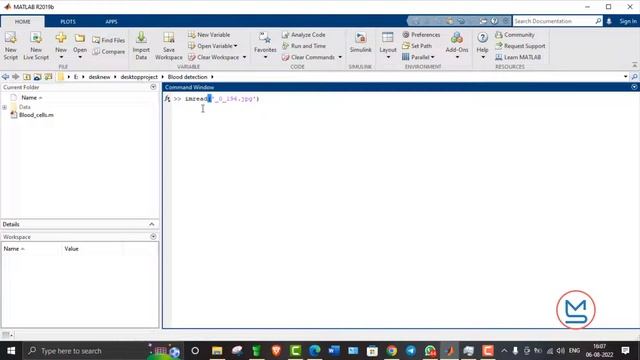This screenshot has height=360, width=640.
Task: Go back in folder history
Action: [x=5, y=77]
